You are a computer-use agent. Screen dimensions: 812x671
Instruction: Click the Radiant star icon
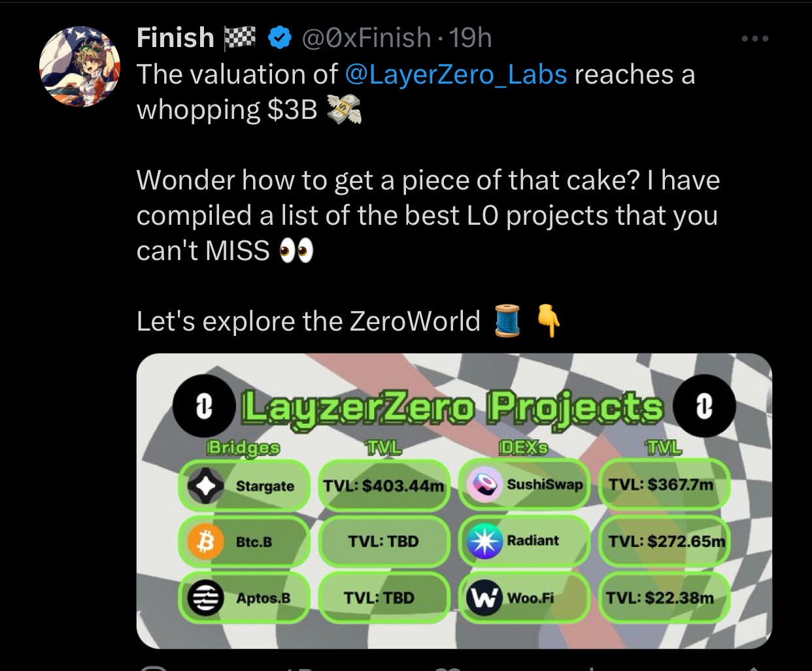click(x=484, y=541)
